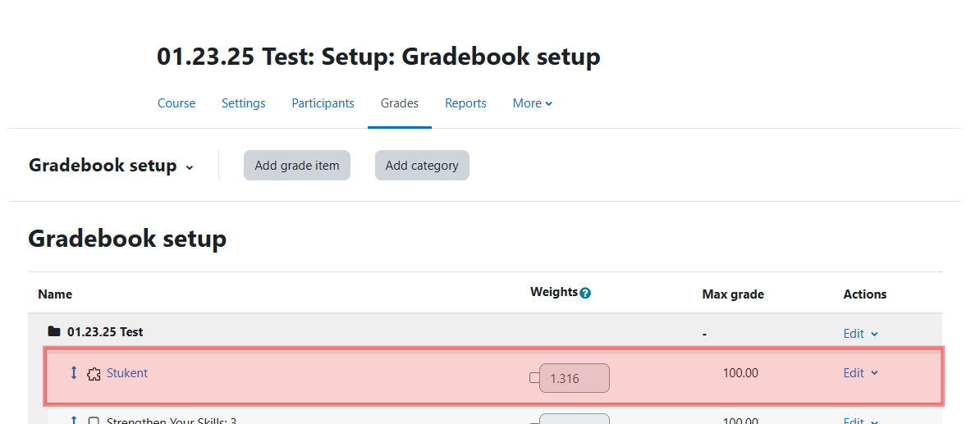
Task: Click the folder icon beside 01.23.25 Test
Action: pos(54,331)
